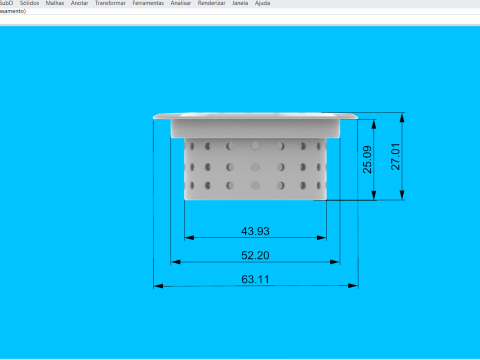Viewport: 480px width, 360px height.
Task: Open the Analisar menu
Action: pyautogui.click(x=181, y=3)
